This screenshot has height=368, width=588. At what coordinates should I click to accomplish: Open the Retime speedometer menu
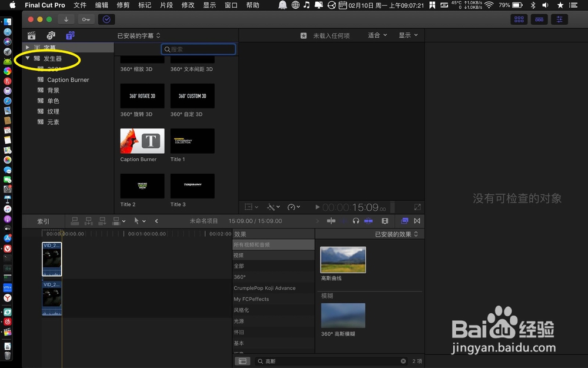tap(293, 207)
